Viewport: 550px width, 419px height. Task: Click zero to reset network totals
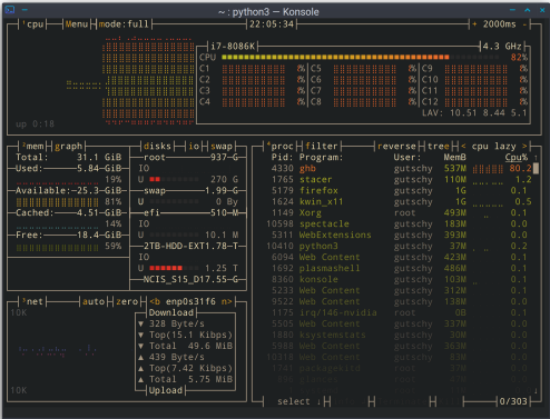[x=127, y=302]
